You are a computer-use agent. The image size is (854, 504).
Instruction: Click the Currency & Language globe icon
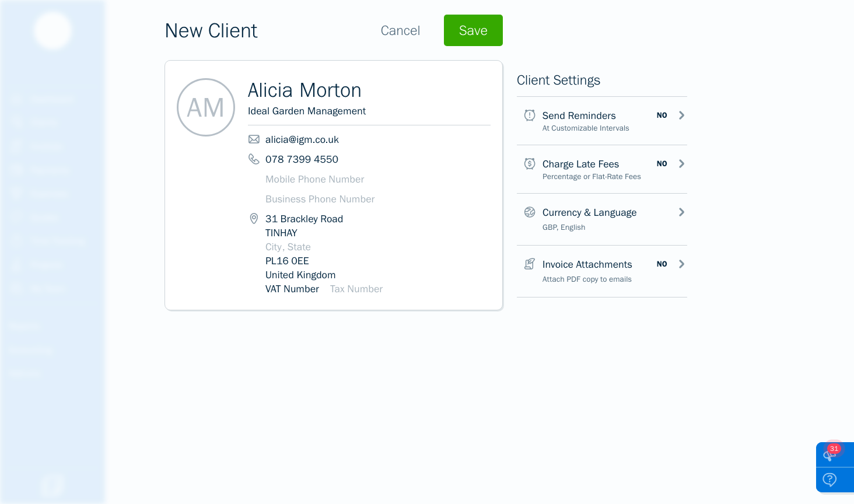(529, 212)
